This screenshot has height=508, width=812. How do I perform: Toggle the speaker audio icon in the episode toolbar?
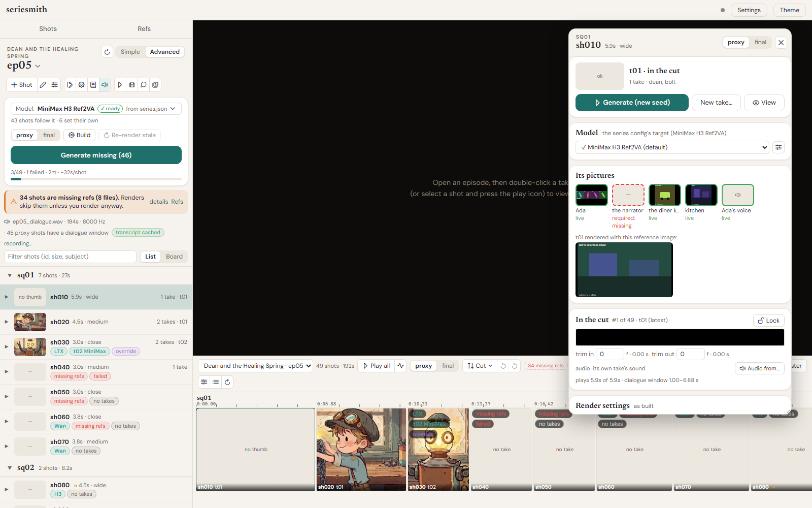[x=105, y=85]
